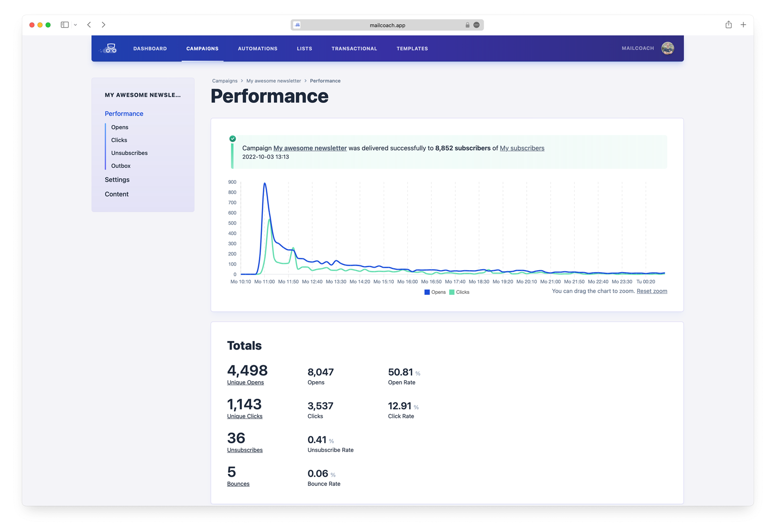
Task: Select Performance in the sidebar
Action: (124, 113)
